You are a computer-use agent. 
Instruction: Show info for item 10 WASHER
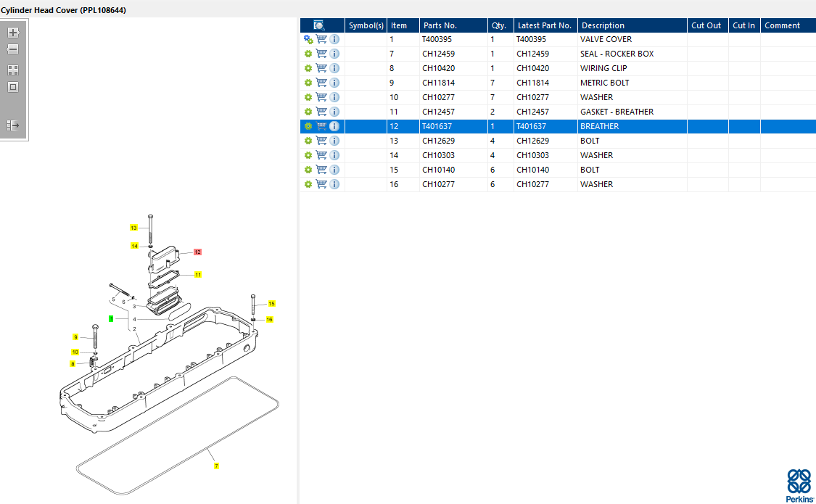pyautogui.click(x=334, y=98)
